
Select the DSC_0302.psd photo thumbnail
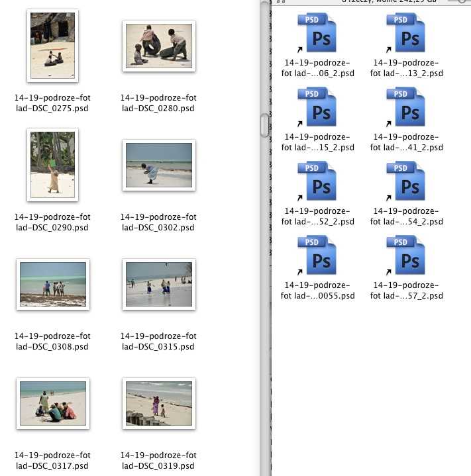pyautogui.click(x=159, y=165)
